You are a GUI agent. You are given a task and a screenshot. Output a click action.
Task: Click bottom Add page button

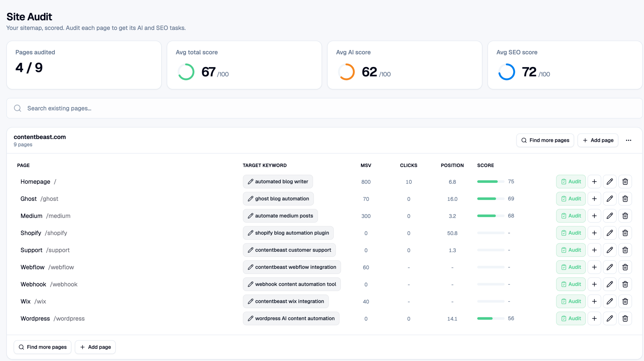pyautogui.click(x=95, y=347)
